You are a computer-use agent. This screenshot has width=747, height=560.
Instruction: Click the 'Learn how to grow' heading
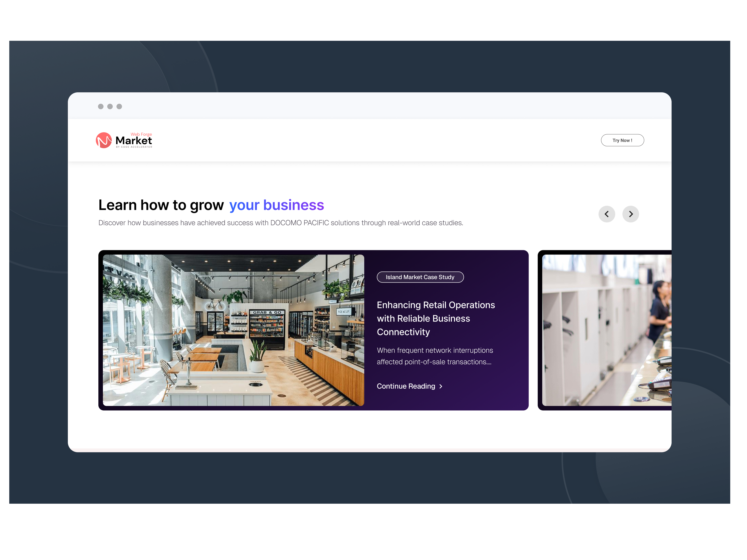coord(161,205)
